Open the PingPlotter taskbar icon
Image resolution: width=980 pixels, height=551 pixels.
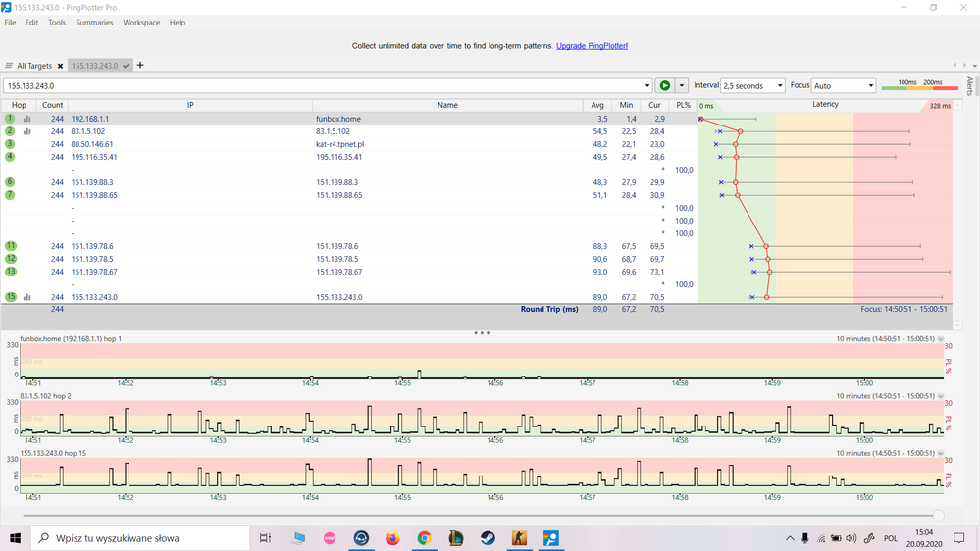click(x=551, y=538)
